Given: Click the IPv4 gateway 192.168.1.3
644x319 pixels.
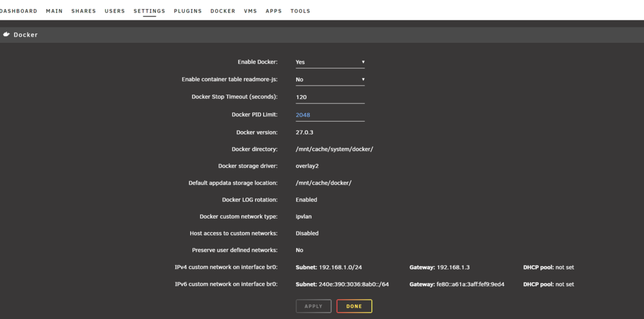Looking at the screenshot, I should (x=453, y=268).
